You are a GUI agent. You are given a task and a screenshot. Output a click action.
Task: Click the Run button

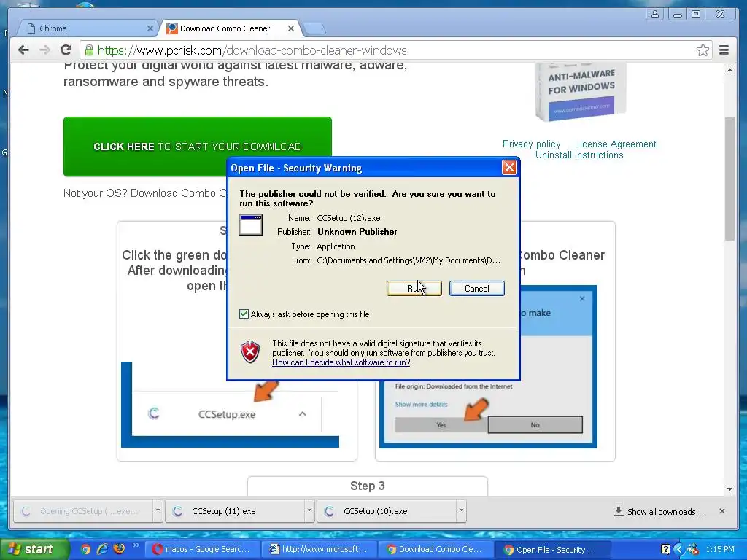(x=414, y=288)
